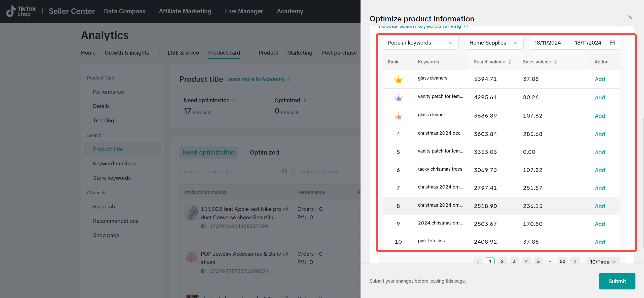Click the TikTok Shop logo

pyautogui.click(x=21, y=11)
